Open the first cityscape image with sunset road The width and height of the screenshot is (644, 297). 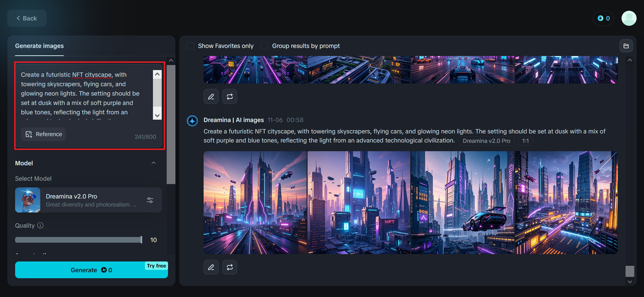[x=255, y=202]
